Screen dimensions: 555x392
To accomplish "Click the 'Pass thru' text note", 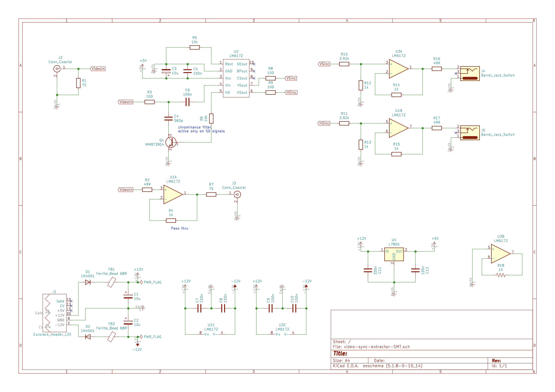I will tap(180, 228).
